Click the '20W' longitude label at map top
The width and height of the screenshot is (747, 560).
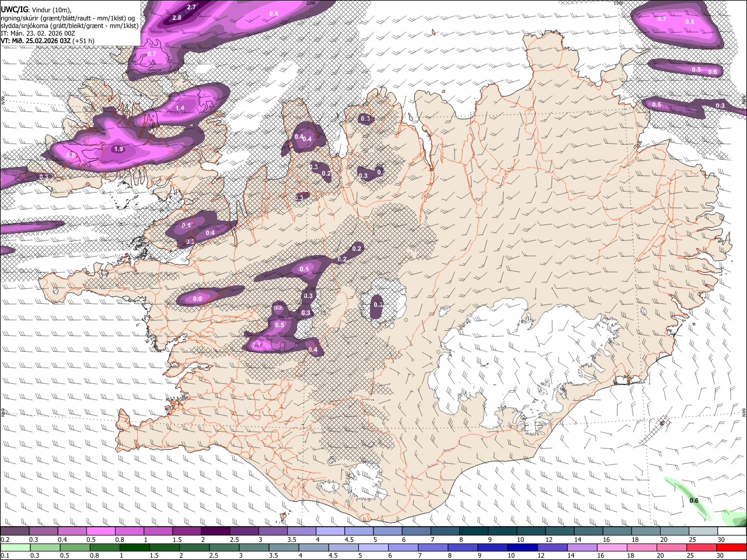coord(310,3)
